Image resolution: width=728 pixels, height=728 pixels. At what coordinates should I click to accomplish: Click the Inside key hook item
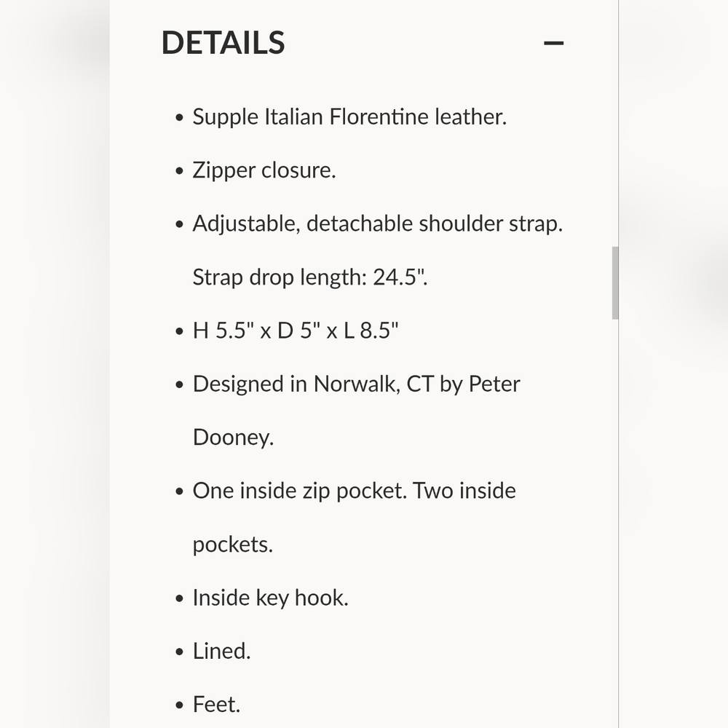tap(270, 598)
